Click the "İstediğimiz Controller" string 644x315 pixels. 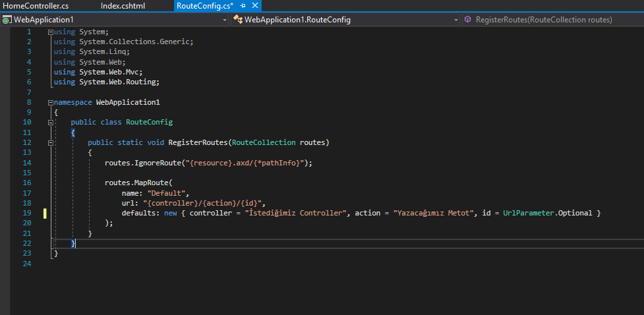tap(296, 213)
